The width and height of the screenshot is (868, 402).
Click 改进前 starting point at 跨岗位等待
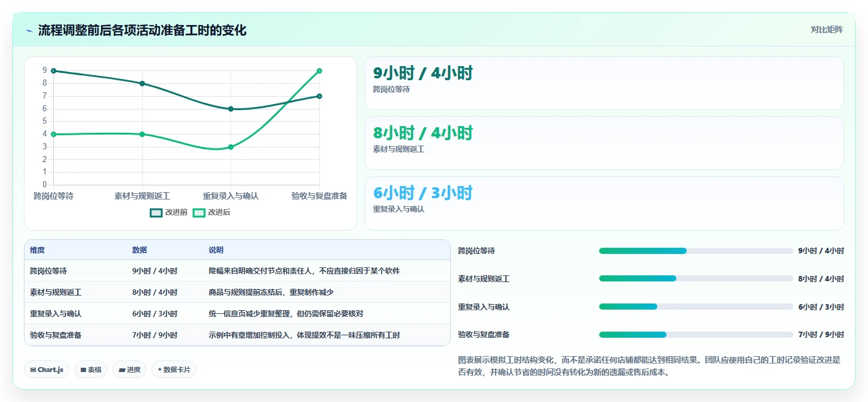tap(54, 71)
